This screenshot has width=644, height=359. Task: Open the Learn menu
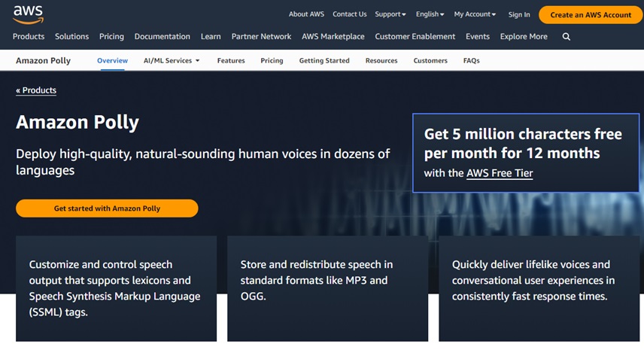[x=211, y=37]
